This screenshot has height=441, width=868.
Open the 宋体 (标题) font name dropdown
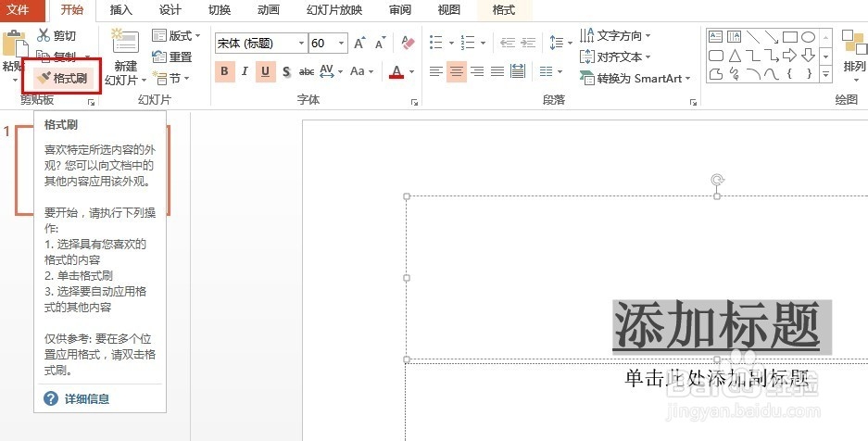pos(302,44)
